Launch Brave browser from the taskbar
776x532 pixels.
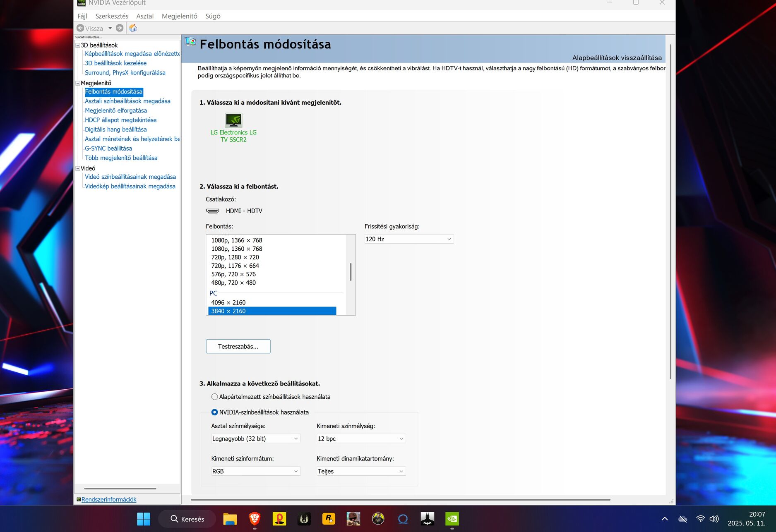pos(255,519)
